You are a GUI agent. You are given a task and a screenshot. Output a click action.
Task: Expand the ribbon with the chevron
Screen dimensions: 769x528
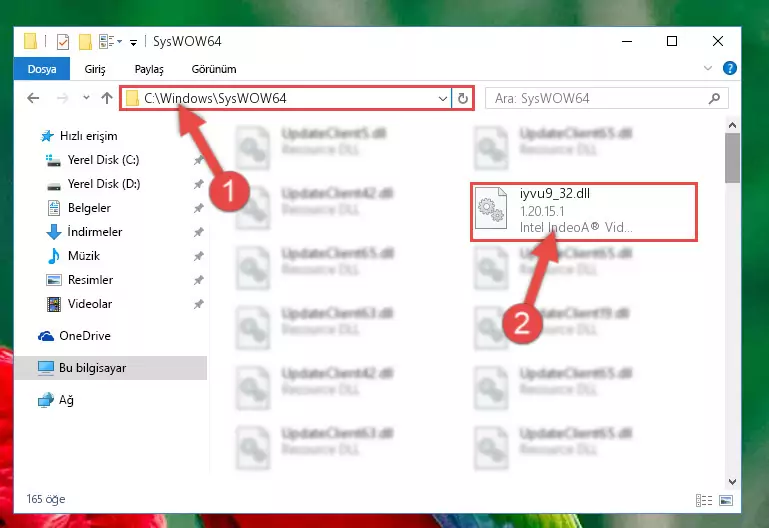tap(708, 68)
